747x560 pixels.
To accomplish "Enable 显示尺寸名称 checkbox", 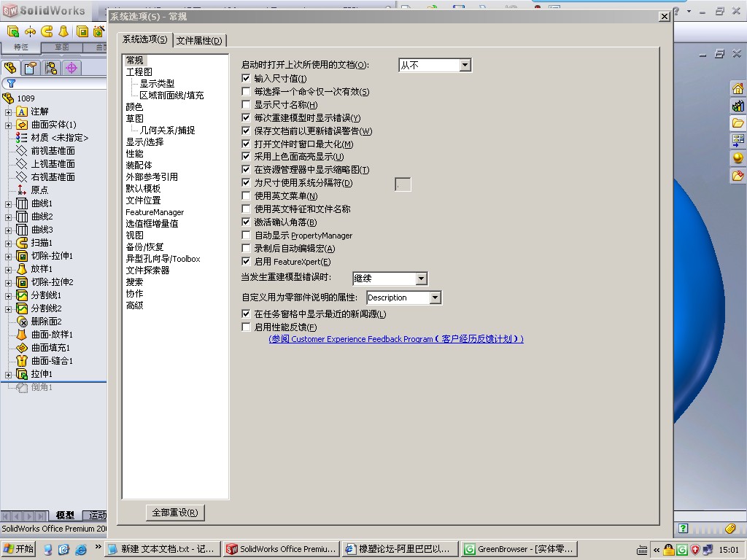I will (x=246, y=104).
